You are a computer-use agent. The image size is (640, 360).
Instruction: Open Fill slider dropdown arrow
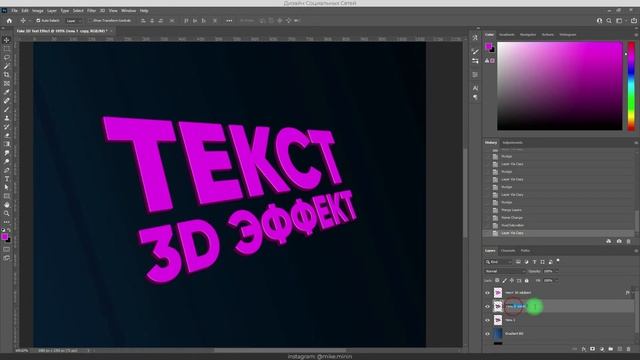[557, 280]
